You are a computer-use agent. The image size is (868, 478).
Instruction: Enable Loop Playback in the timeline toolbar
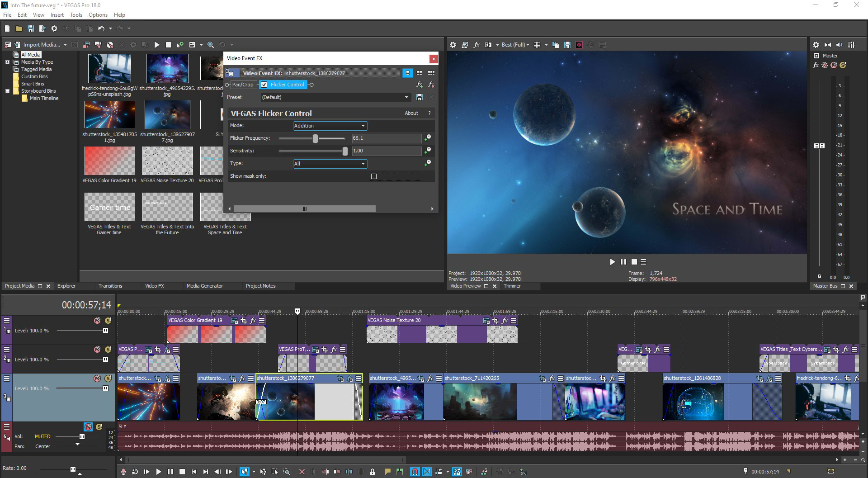pyautogui.click(x=135, y=471)
